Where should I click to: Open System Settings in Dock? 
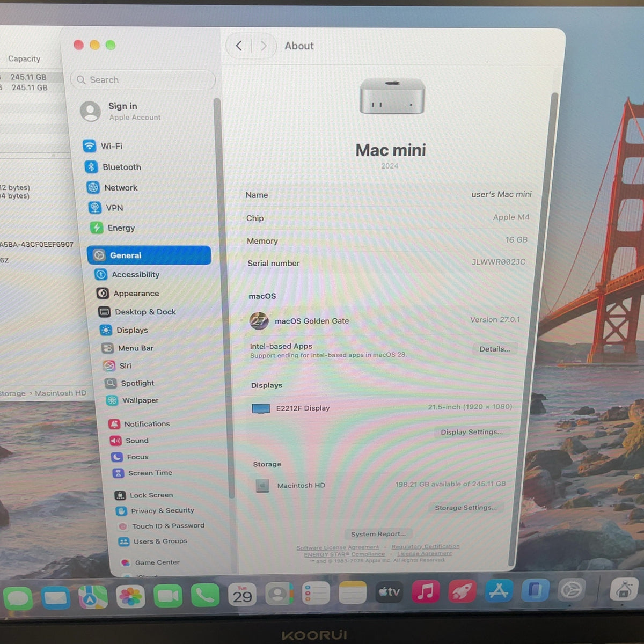click(x=571, y=590)
